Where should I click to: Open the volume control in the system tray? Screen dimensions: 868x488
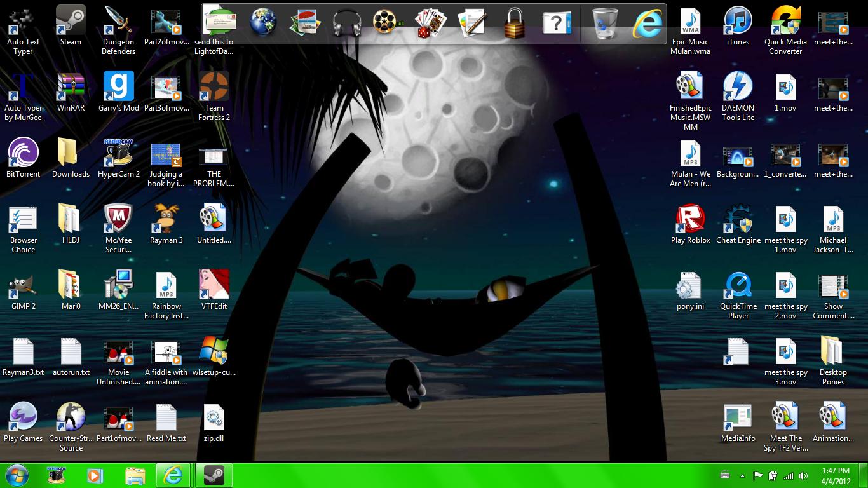pos(804,475)
